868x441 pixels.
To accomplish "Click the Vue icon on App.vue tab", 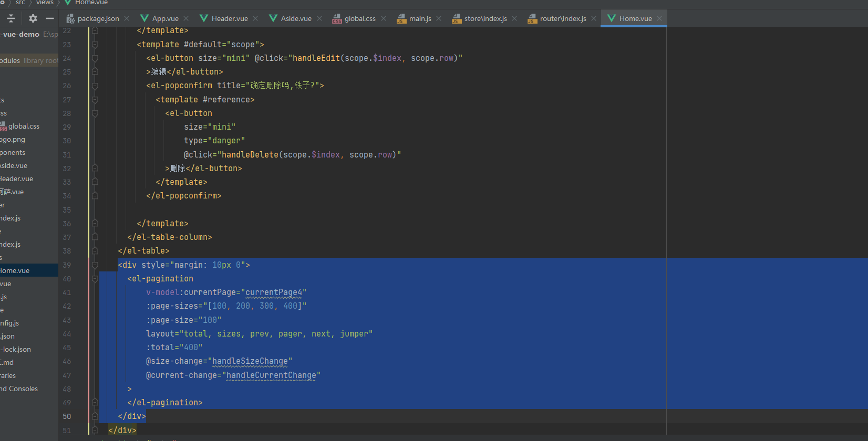I will pyautogui.click(x=144, y=18).
